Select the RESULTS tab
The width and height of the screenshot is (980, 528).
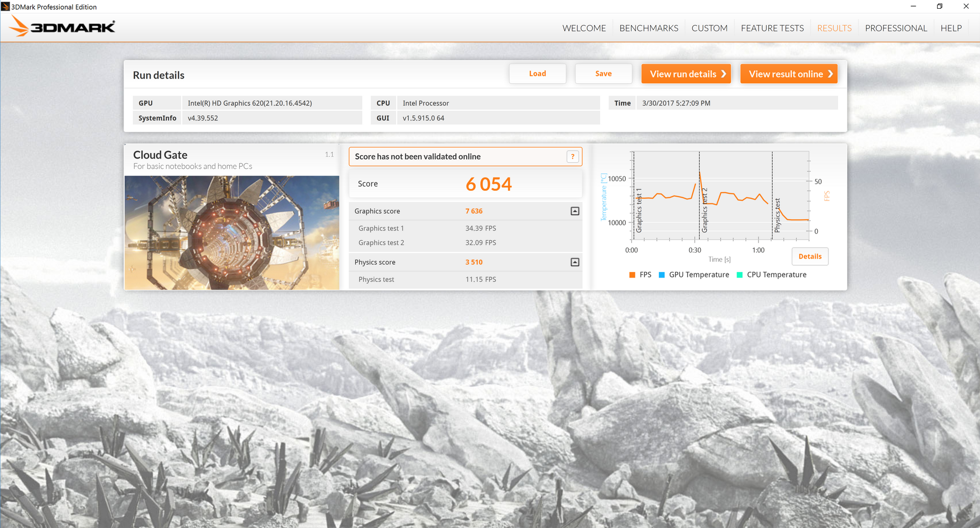(834, 28)
